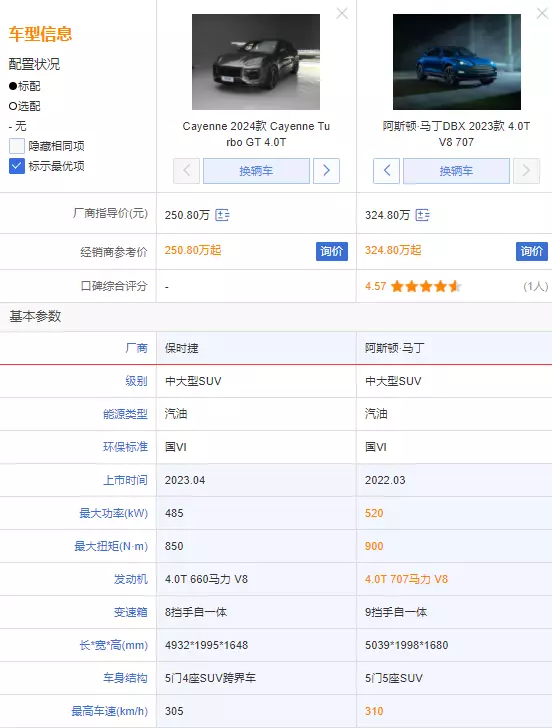Click the 2022.03 launch date value
Viewport: 552px width, 728px height.
pyautogui.click(x=385, y=480)
